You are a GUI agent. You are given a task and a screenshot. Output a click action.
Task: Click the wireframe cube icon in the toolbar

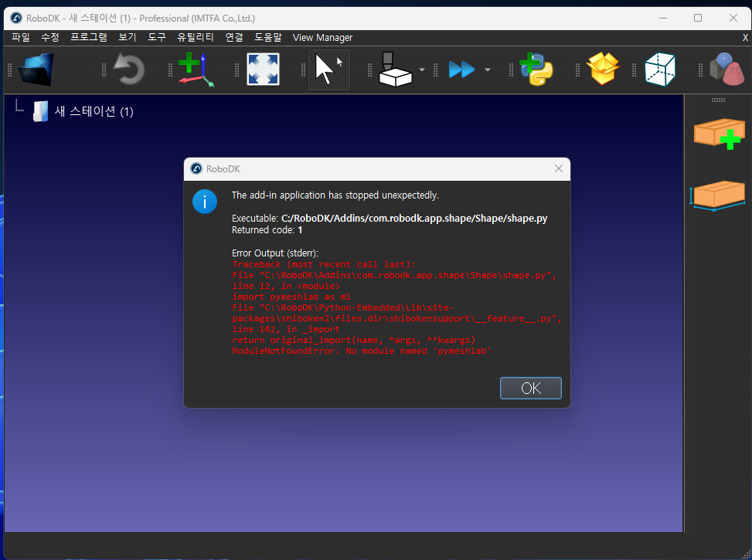[659, 70]
